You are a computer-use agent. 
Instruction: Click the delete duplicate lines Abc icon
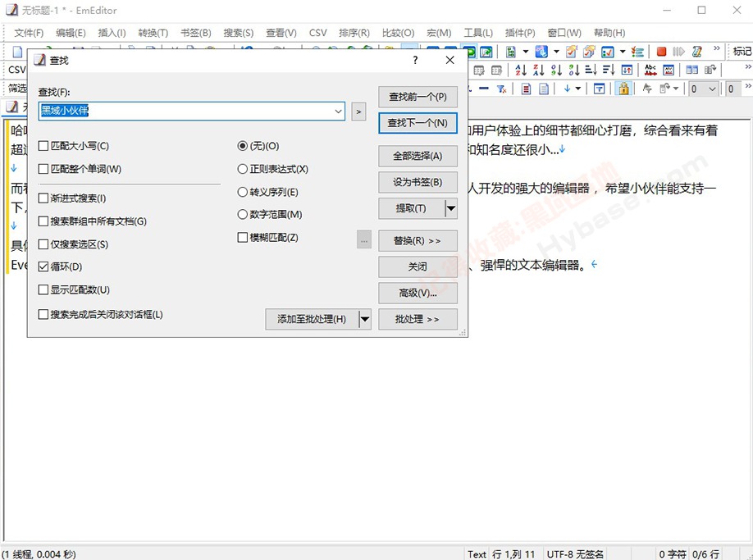[x=650, y=70]
